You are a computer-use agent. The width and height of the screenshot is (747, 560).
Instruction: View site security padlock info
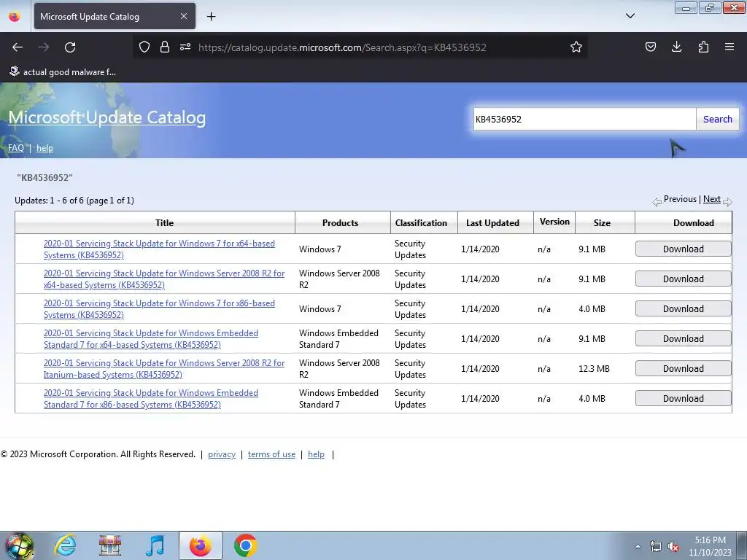[x=165, y=47]
